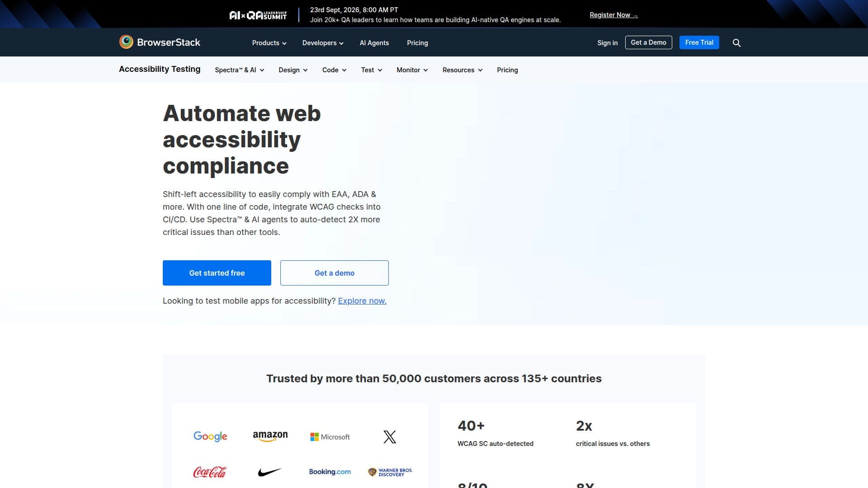The image size is (868, 488).
Task: Click the Free Trial button
Action: tap(699, 42)
